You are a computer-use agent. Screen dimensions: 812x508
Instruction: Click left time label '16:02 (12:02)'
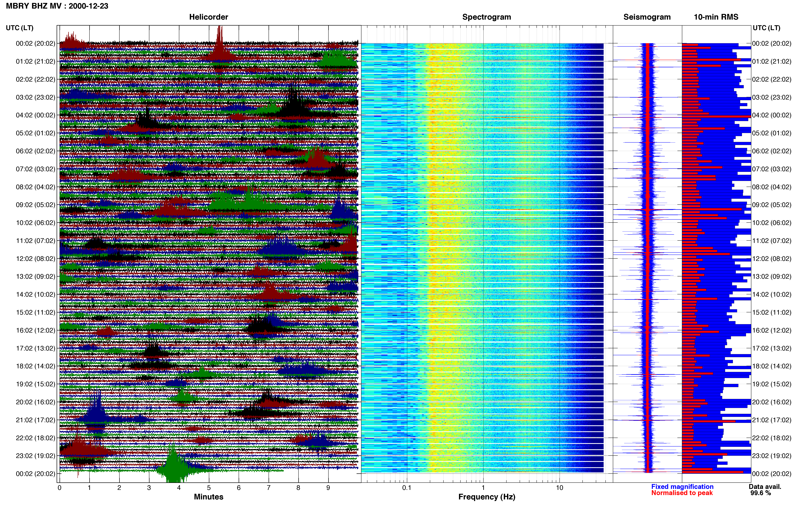pos(36,330)
